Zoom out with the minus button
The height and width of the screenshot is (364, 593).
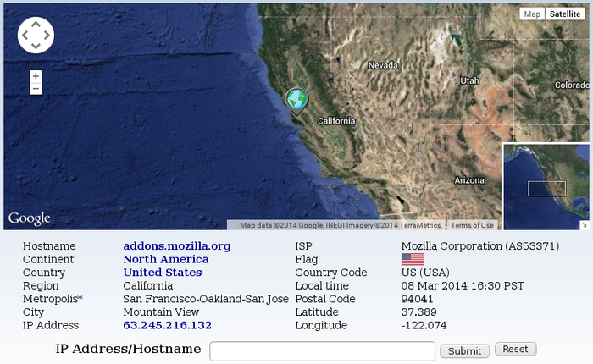point(36,89)
